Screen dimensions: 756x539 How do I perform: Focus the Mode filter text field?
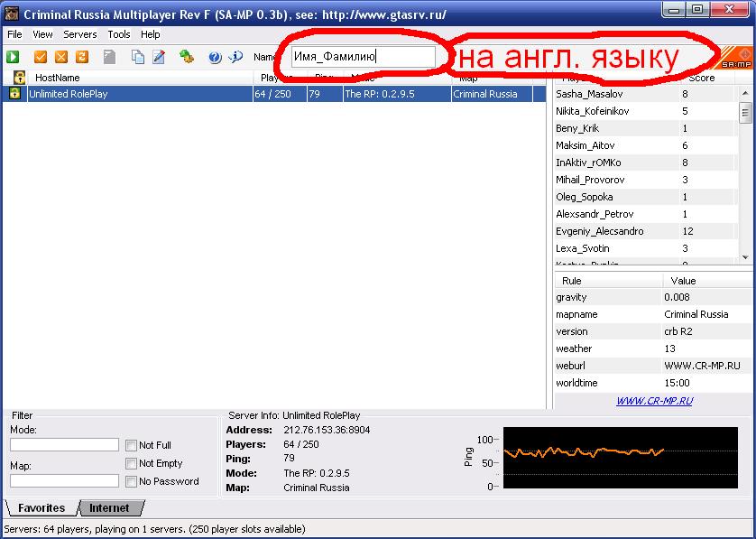[x=64, y=444]
